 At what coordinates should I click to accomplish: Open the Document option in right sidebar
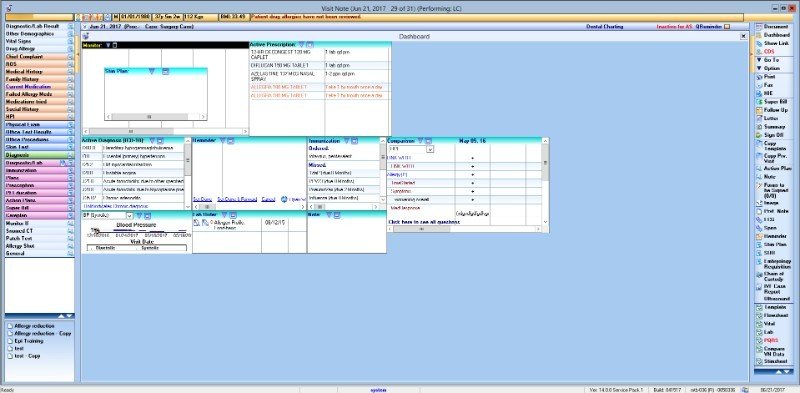(x=771, y=27)
